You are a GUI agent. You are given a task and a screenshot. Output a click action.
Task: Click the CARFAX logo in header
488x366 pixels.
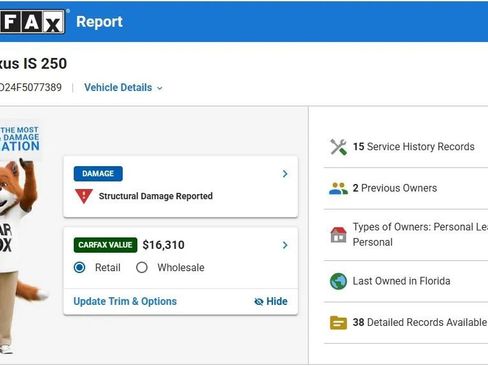(x=32, y=22)
